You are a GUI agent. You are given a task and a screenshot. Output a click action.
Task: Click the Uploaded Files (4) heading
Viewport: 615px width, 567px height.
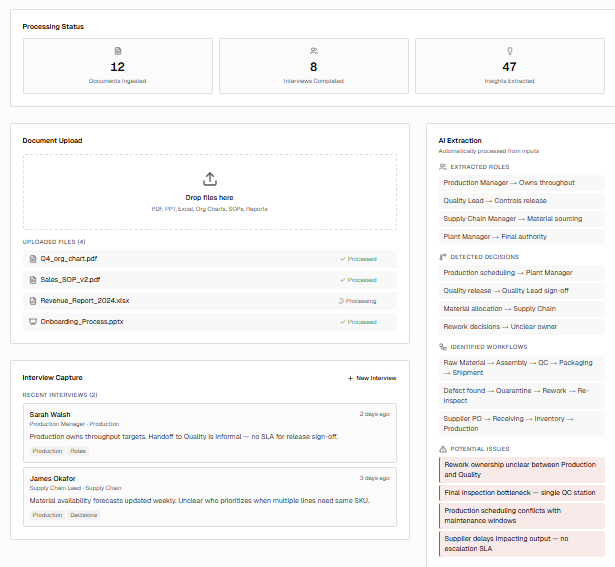tap(54, 242)
